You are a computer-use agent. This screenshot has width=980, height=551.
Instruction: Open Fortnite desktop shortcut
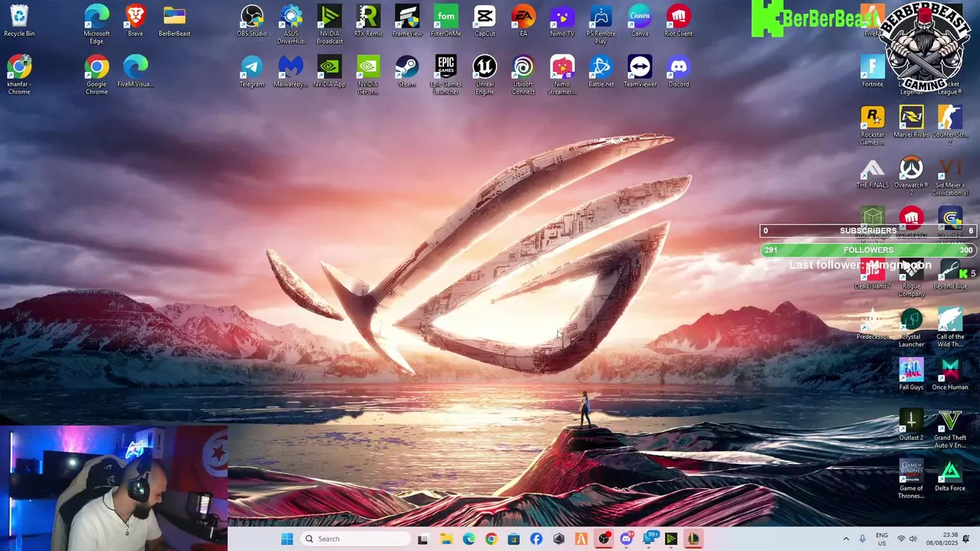(x=872, y=71)
